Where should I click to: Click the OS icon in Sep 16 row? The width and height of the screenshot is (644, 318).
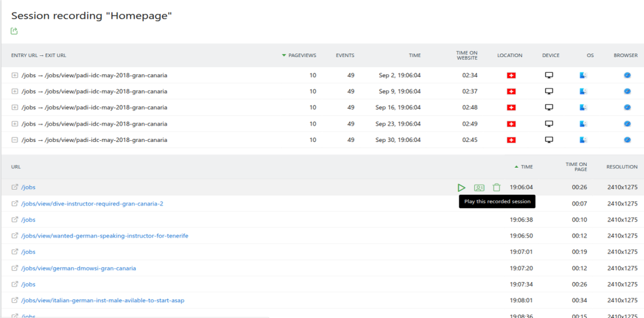point(583,107)
